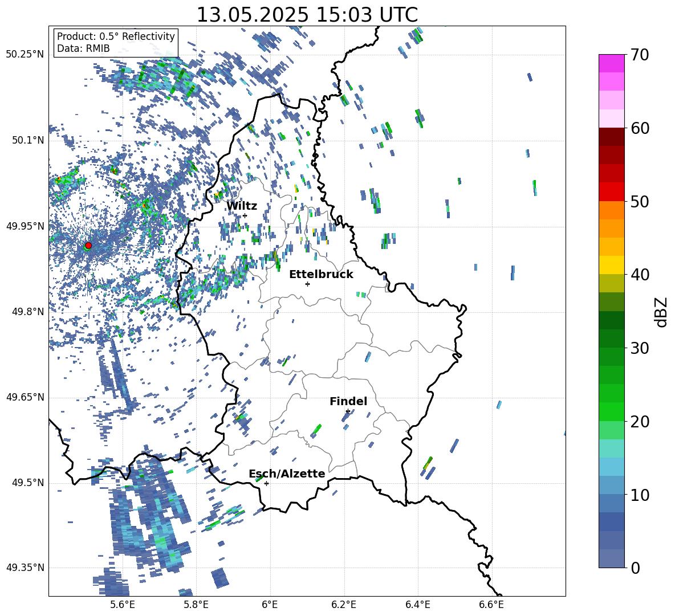
Task: Click the Findel station label
Action: (x=348, y=401)
